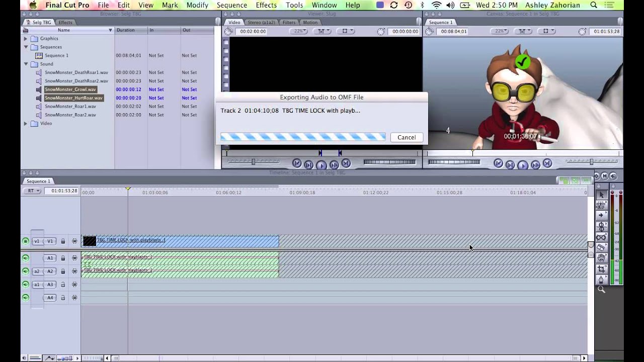Go to next edit in Viewer
This screenshot has height=362, width=644.
click(346, 163)
